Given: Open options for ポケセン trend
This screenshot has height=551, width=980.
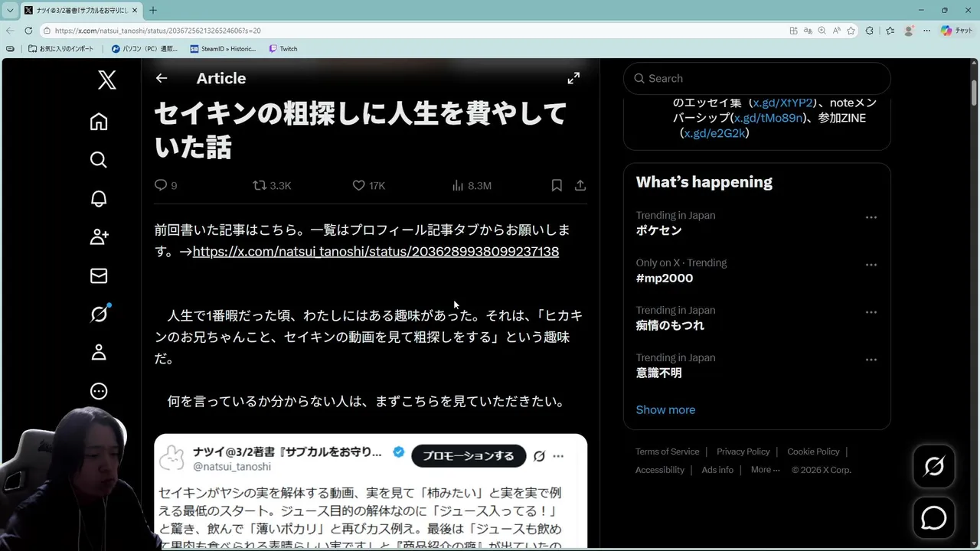Looking at the screenshot, I should coord(871,217).
